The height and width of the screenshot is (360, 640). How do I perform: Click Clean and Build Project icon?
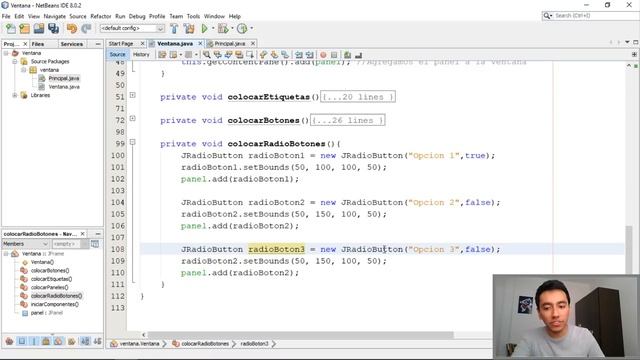(189, 29)
